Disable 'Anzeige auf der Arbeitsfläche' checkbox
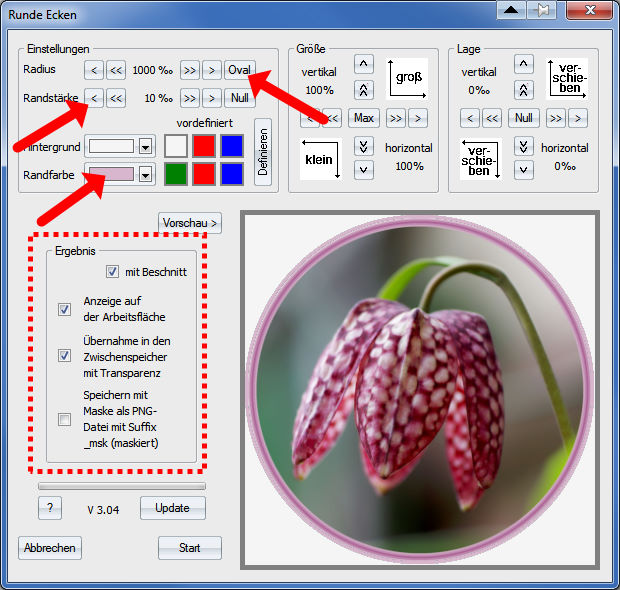620x590 pixels. point(65,310)
